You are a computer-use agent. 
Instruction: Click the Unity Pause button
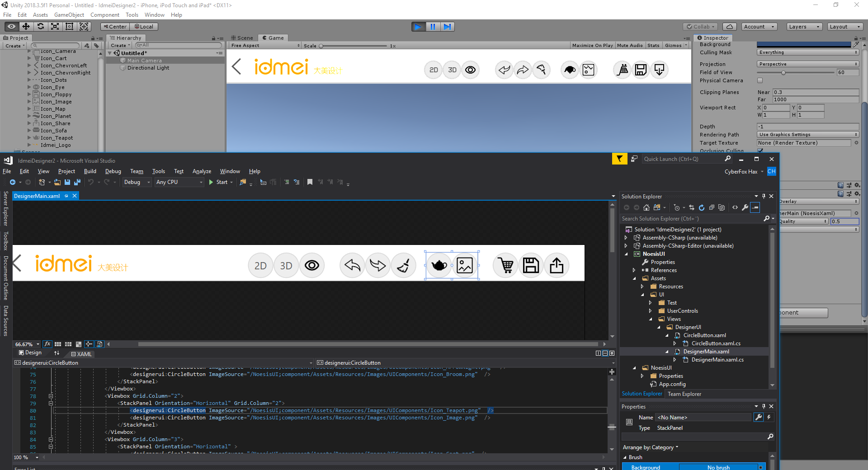click(x=433, y=27)
